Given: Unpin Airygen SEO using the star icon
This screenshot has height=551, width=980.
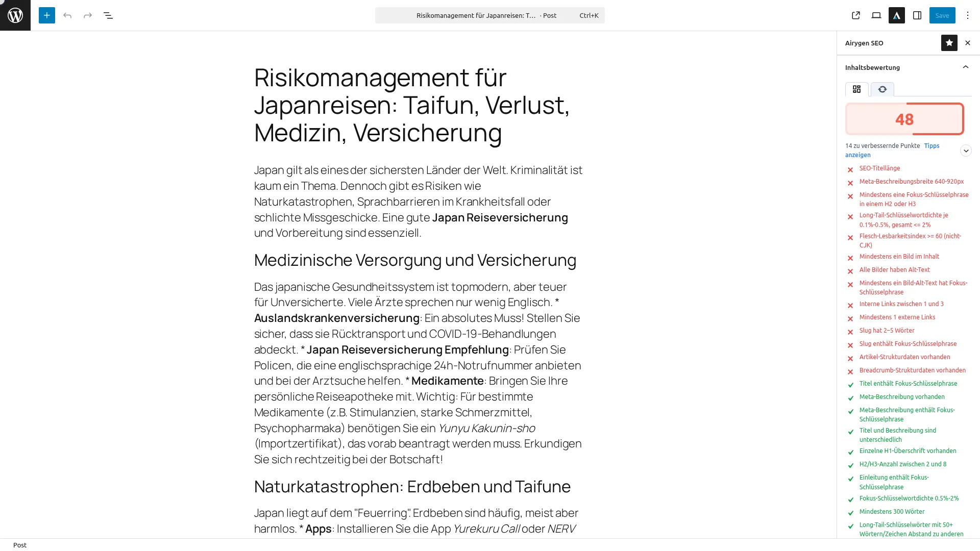Looking at the screenshot, I should click(x=949, y=43).
